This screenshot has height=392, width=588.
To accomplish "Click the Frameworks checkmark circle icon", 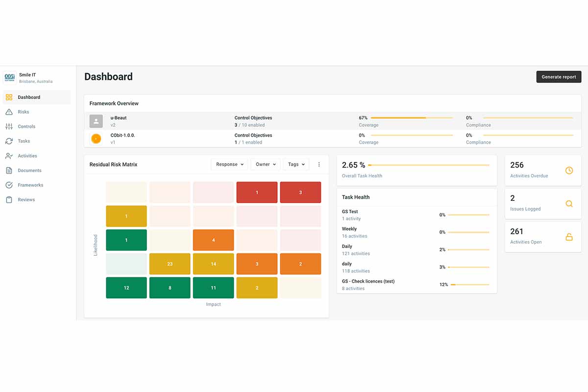I will [9, 185].
